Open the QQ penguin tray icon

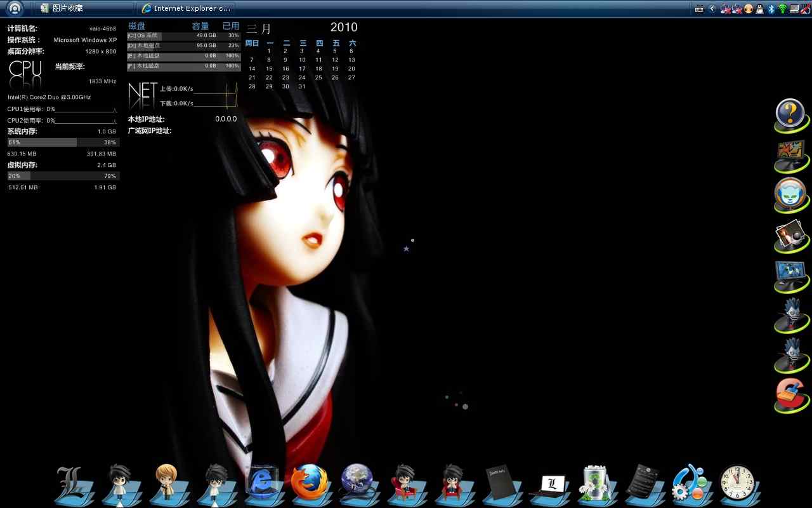pos(760,9)
